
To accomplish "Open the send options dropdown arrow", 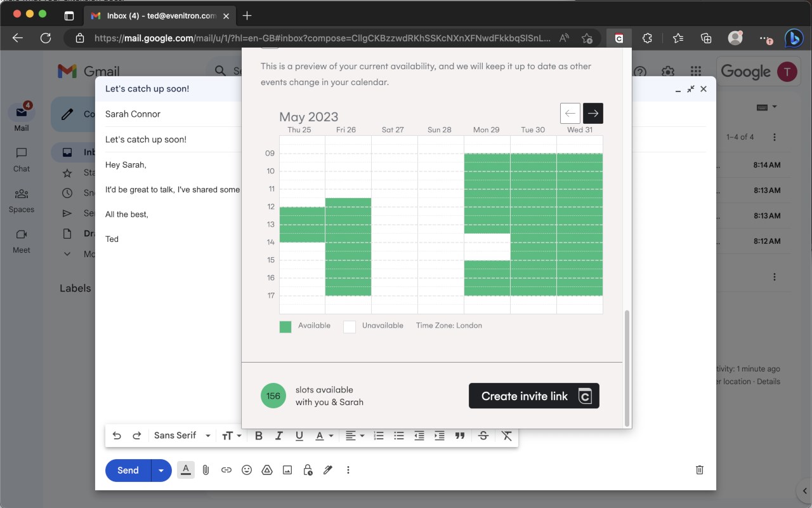I will 161,471.
